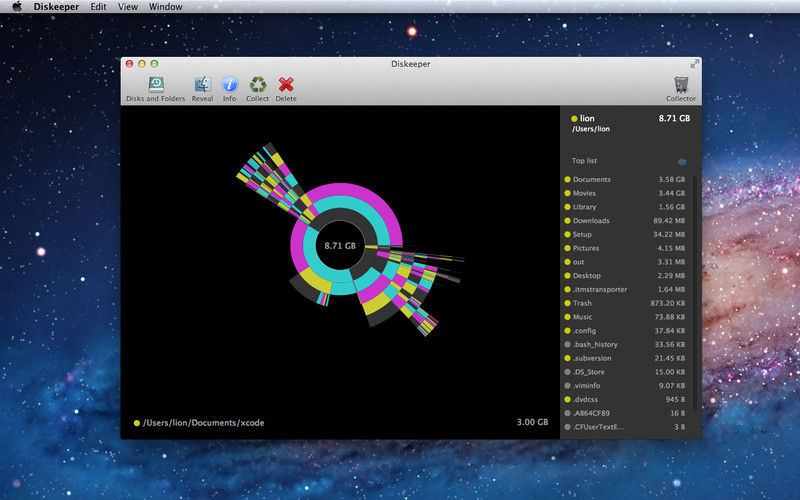Select Downloads folder in the list
Screen dimensions: 800x500
[x=590, y=221]
